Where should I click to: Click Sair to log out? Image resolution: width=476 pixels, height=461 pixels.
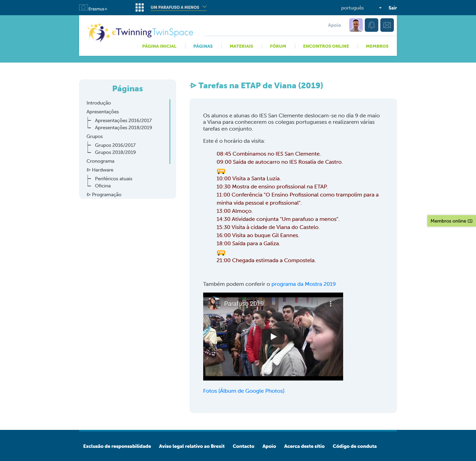(392, 8)
